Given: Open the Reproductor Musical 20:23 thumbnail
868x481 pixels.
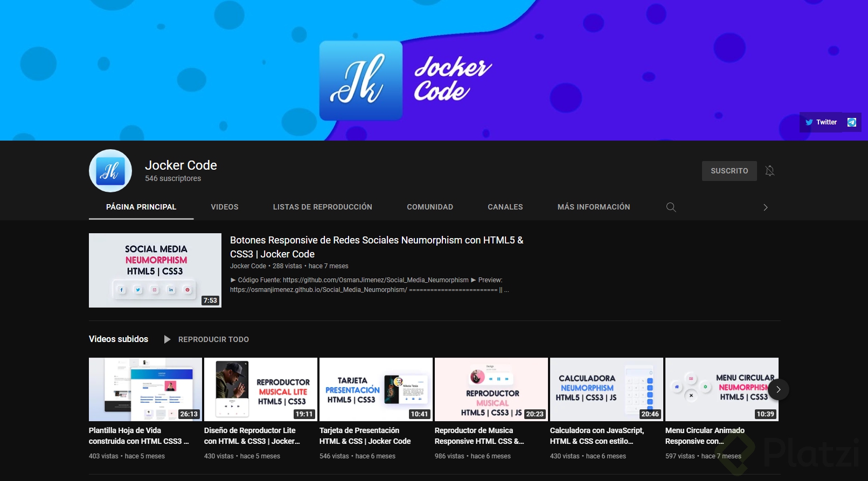Looking at the screenshot, I should tap(491, 389).
